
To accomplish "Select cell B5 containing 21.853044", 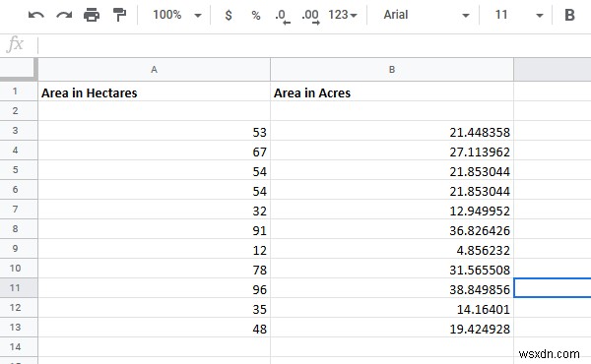I will click(392, 170).
